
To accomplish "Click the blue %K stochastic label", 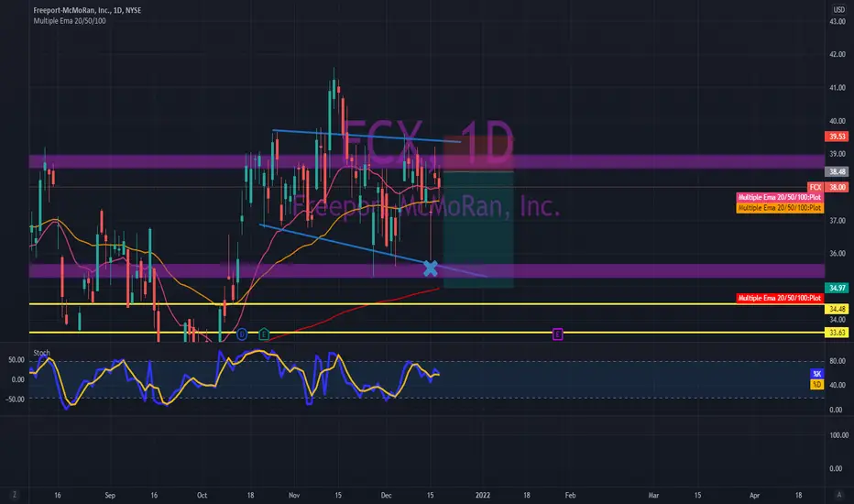I will click(816, 374).
